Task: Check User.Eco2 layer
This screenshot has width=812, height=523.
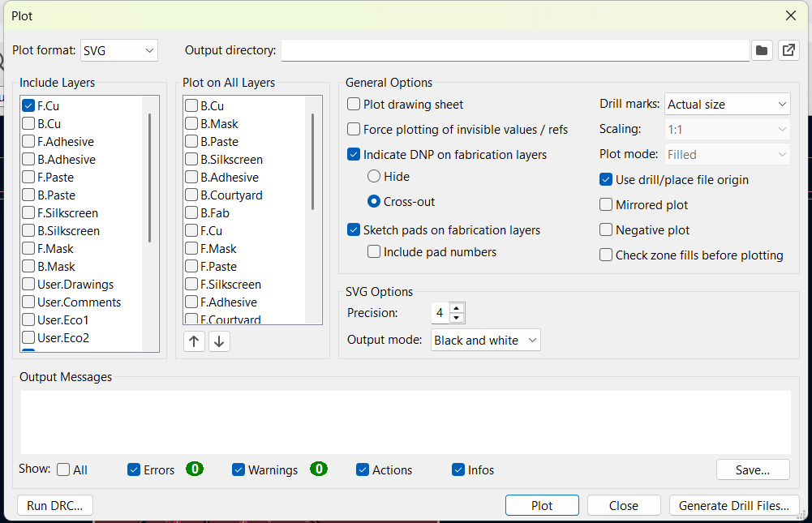Action: point(28,338)
